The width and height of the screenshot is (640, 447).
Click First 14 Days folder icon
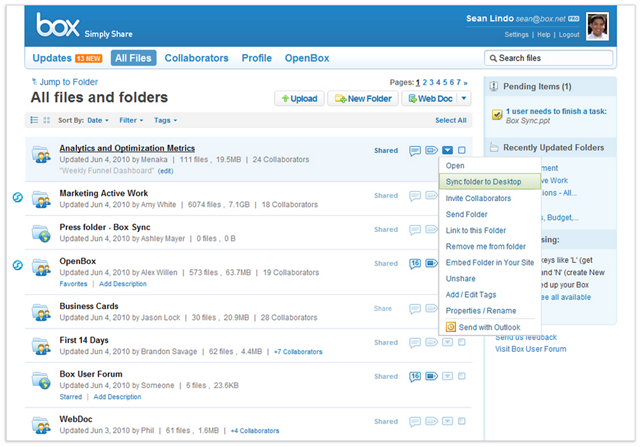tap(41, 346)
